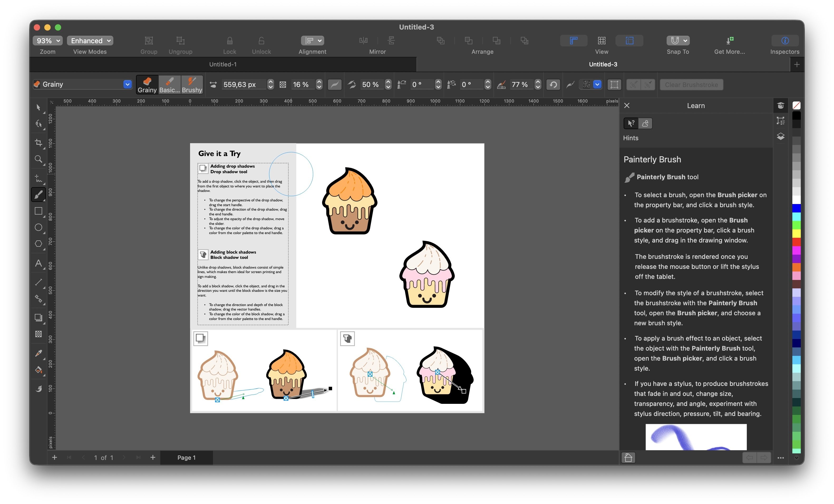This screenshot has height=504, width=834.
Task: Open the Page 1 tab
Action: 186,458
